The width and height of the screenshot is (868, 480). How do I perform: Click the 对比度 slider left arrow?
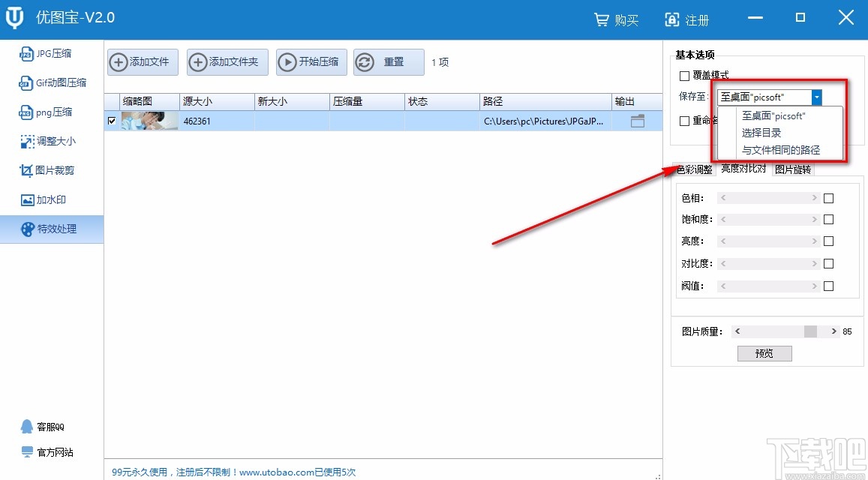(x=723, y=263)
